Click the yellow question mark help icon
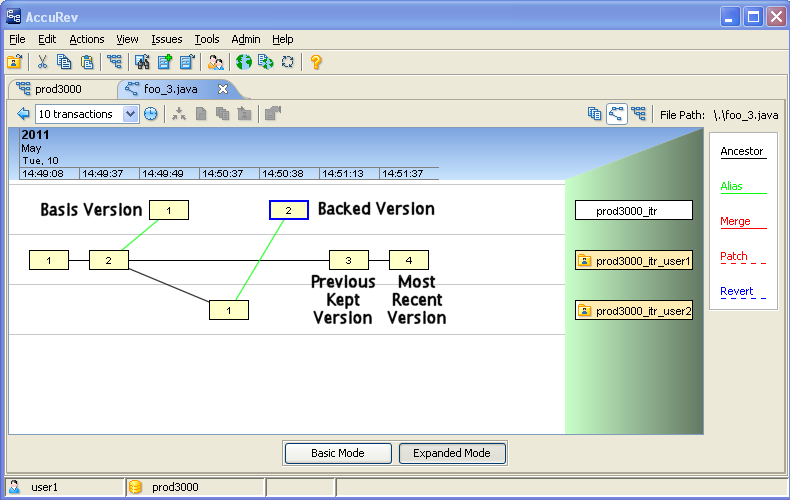790x500 pixels. pyautogui.click(x=316, y=62)
